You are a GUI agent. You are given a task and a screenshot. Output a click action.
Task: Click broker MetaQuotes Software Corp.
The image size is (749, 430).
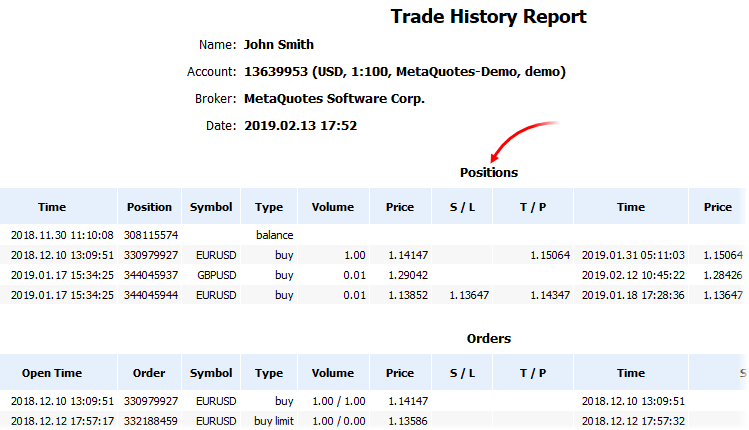(335, 99)
